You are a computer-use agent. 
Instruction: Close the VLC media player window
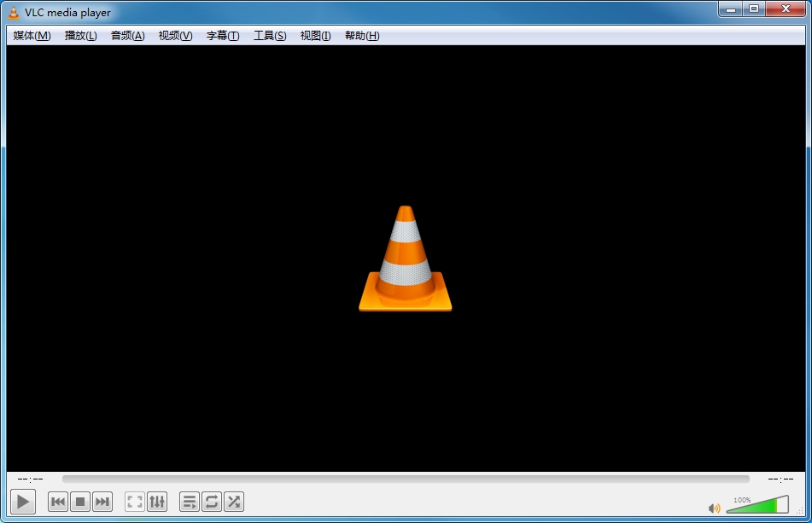786,9
